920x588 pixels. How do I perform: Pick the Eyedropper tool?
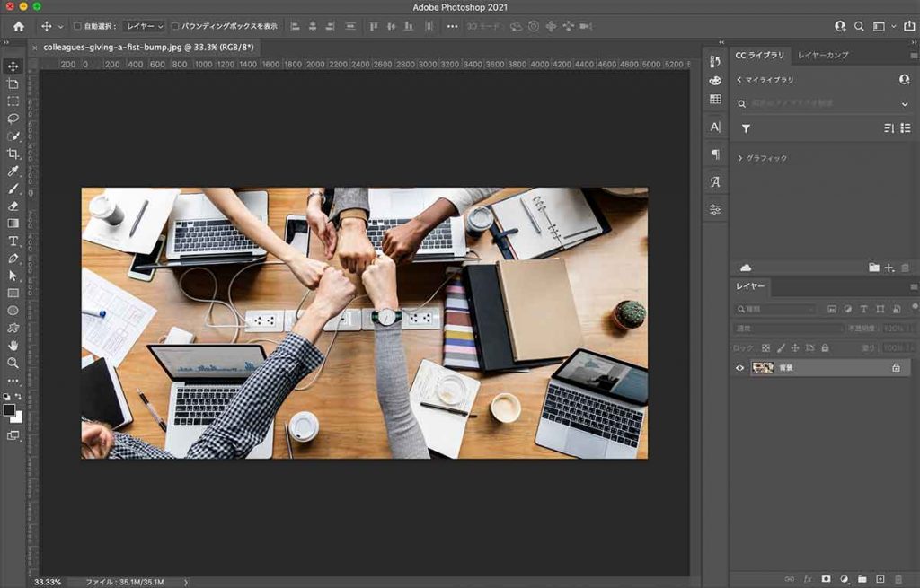pos(13,171)
